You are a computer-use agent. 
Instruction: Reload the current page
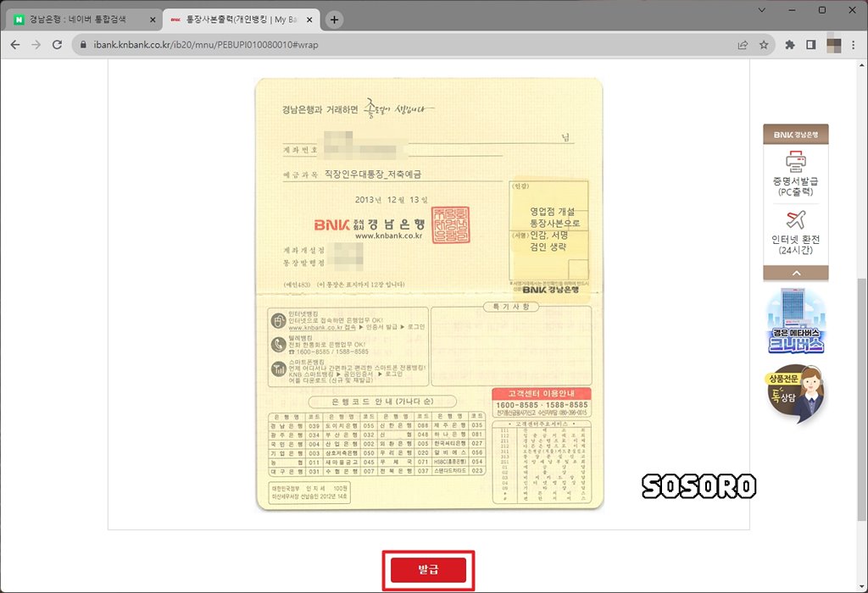[x=57, y=45]
